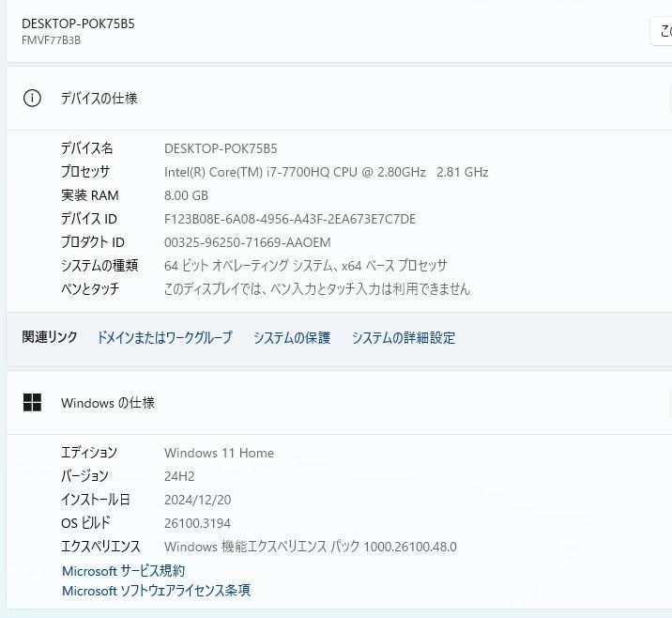This screenshot has width=672, height=618.
Task: Click the 実装 RAM label
Action: [89, 195]
